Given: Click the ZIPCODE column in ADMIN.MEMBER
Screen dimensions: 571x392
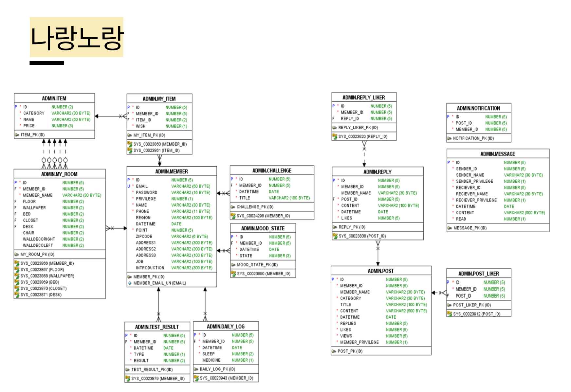Looking at the screenshot, I should (x=172, y=236).
